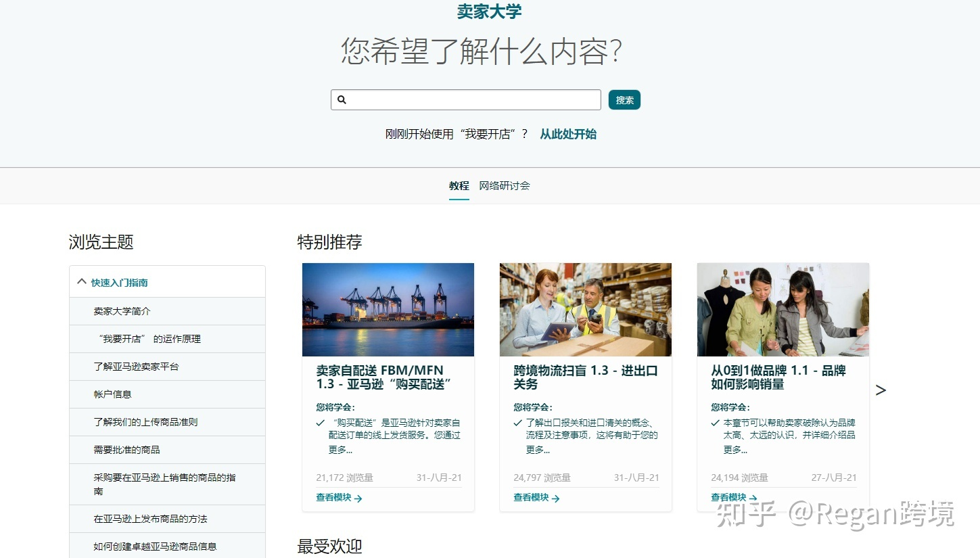Click the arrow icon beside 查看模块 on the 从0到1做品牌 card
The height and width of the screenshot is (558, 980).
(x=754, y=497)
